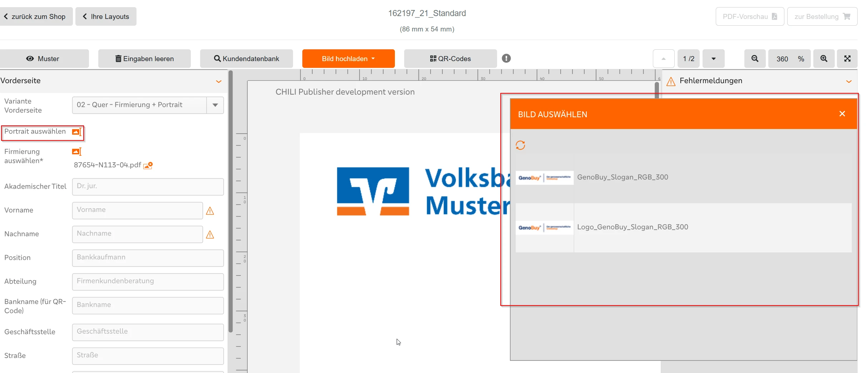The height and width of the screenshot is (373, 868).
Task: Click the zoom out magnifier icon
Action: [x=755, y=59]
